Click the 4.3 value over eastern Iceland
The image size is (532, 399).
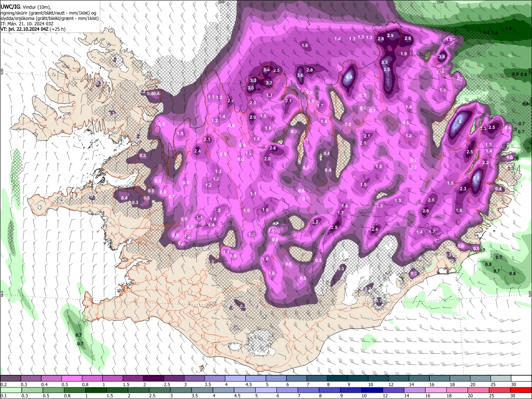point(458,121)
